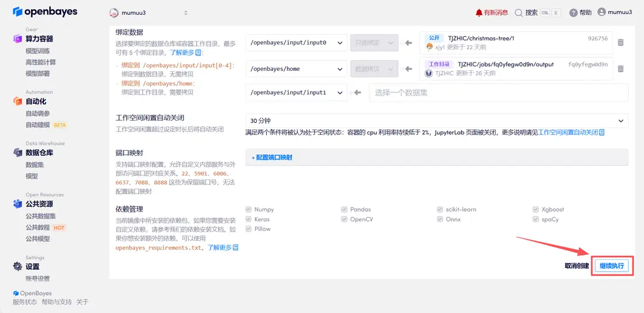Click the 设置 gear icon

pyautogui.click(x=17, y=267)
